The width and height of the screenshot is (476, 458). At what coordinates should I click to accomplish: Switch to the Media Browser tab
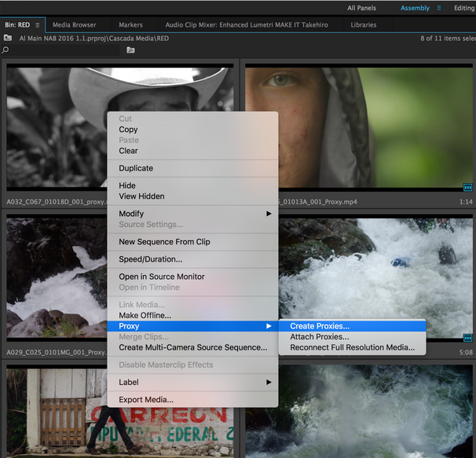[75, 25]
